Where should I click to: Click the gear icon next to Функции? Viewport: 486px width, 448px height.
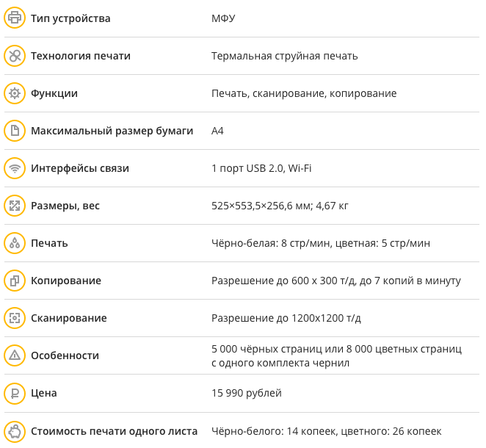(x=14, y=93)
